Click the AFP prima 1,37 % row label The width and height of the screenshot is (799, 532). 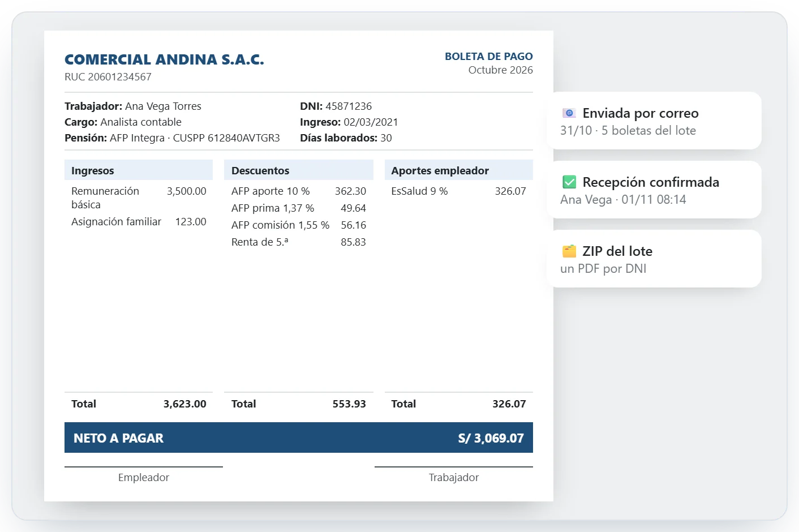point(273,208)
